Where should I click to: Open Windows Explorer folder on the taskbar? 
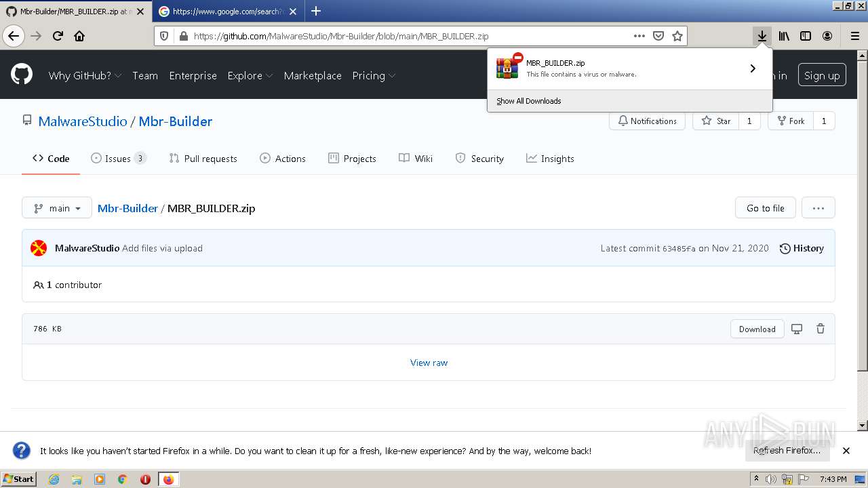pyautogui.click(x=77, y=479)
